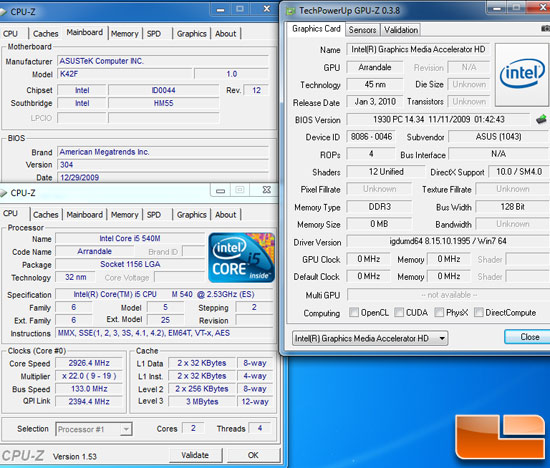Click the Subvendor ASUS (1043) value
The height and width of the screenshot is (468, 550).
(498, 136)
